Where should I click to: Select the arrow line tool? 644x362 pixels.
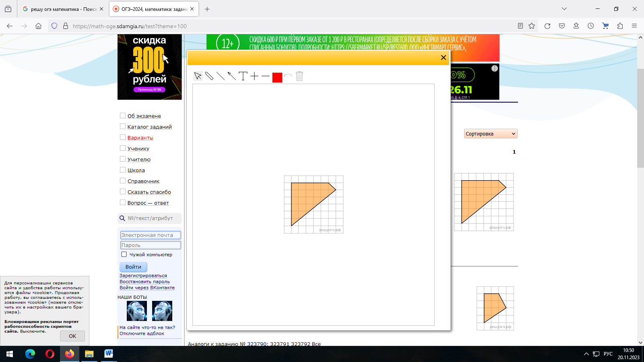[231, 76]
